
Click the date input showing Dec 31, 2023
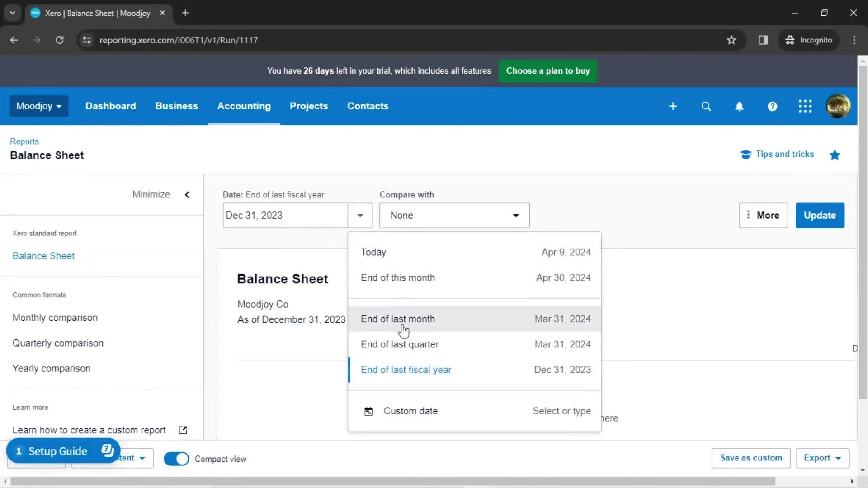coord(285,216)
